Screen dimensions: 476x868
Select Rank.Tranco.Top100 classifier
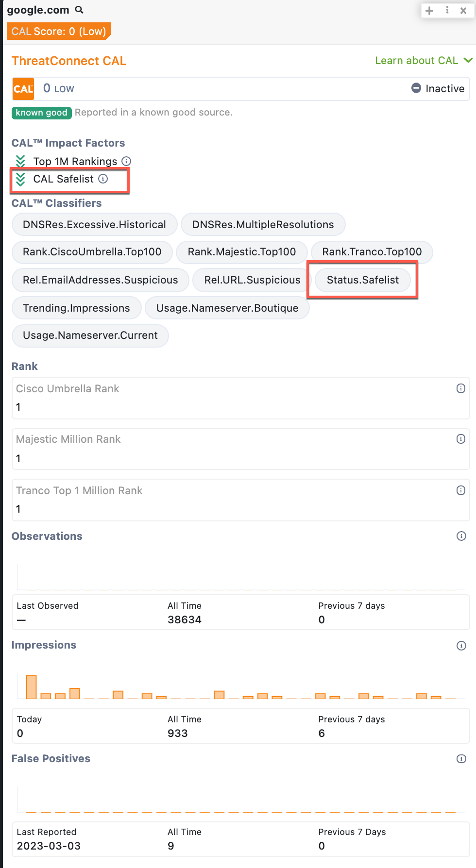tap(372, 252)
